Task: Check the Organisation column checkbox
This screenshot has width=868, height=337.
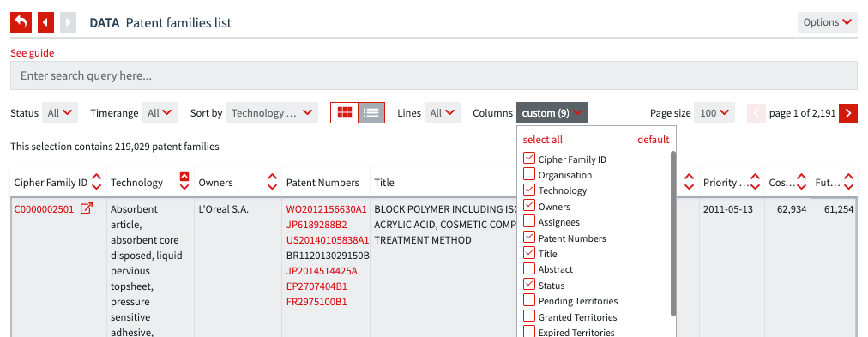Action: click(x=528, y=174)
